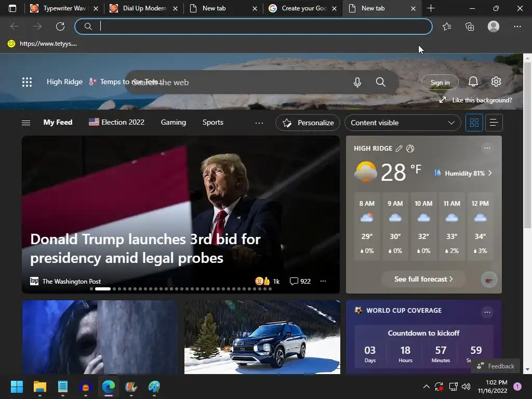The width and height of the screenshot is (532, 399).
Task: Open the tab actions menu icon
Action: [x=12, y=8]
